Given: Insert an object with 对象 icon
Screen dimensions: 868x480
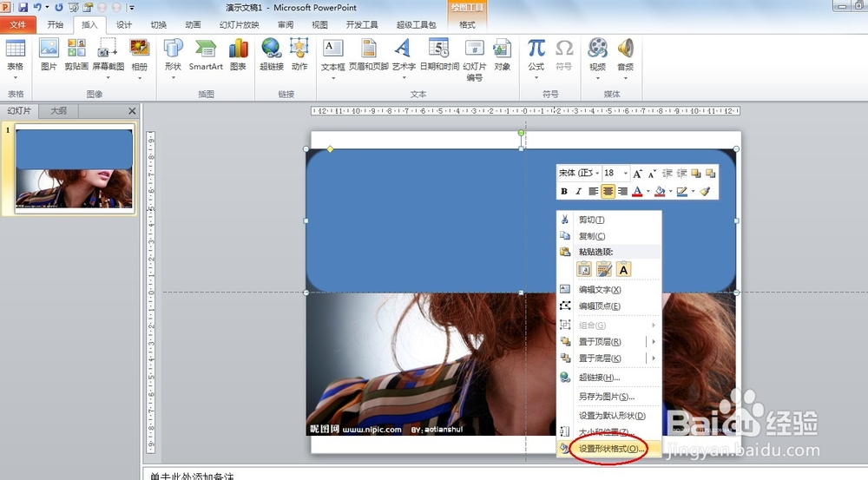Looking at the screenshot, I should (x=502, y=56).
